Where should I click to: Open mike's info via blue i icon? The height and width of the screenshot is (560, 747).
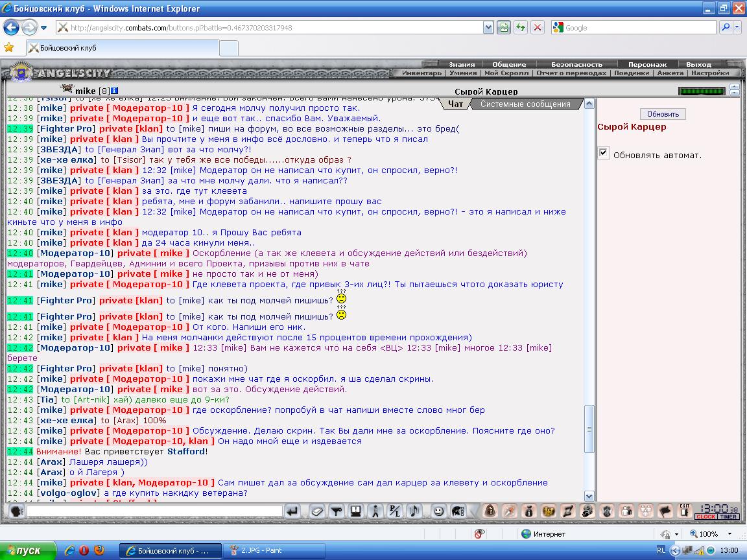pos(114,91)
